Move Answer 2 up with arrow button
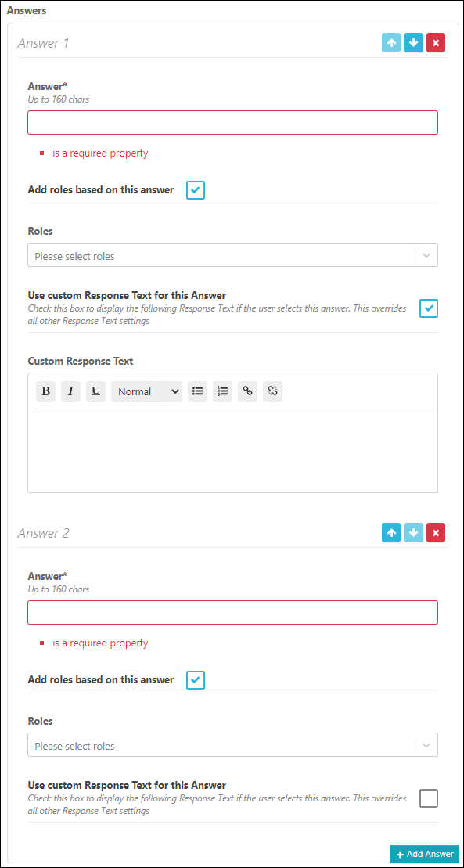The height and width of the screenshot is (868, 464). [x=391, y=533]
